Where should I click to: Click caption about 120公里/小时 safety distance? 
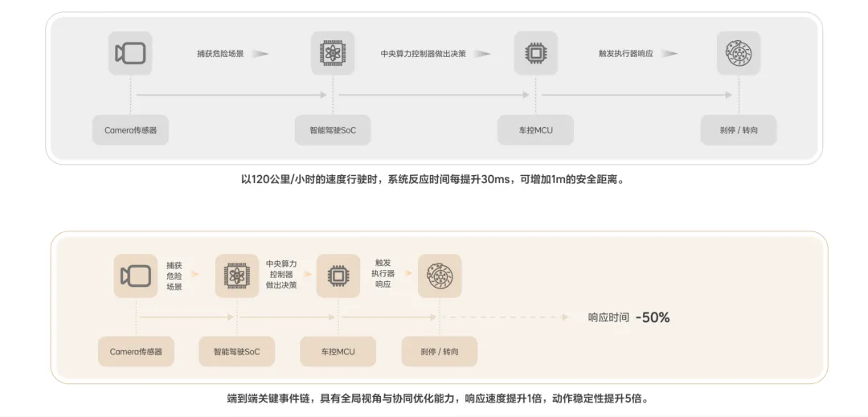(x=434, y=180)
